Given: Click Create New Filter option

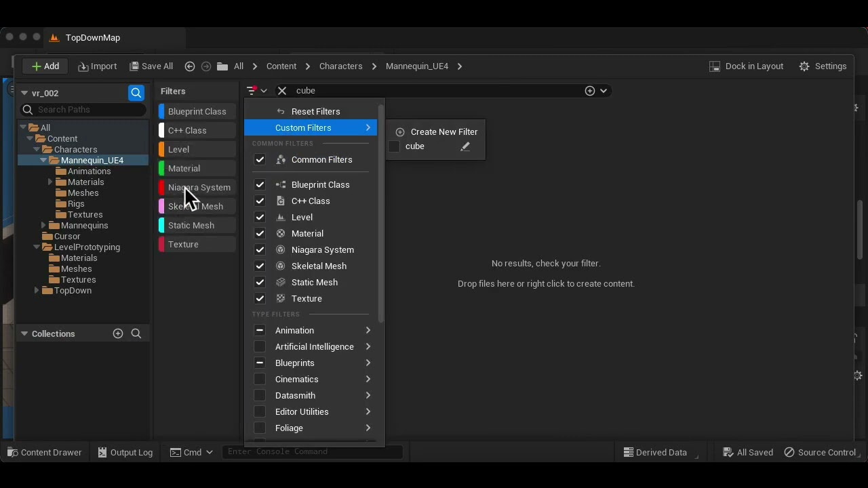Looking at the screenshot, I should 436,131.
